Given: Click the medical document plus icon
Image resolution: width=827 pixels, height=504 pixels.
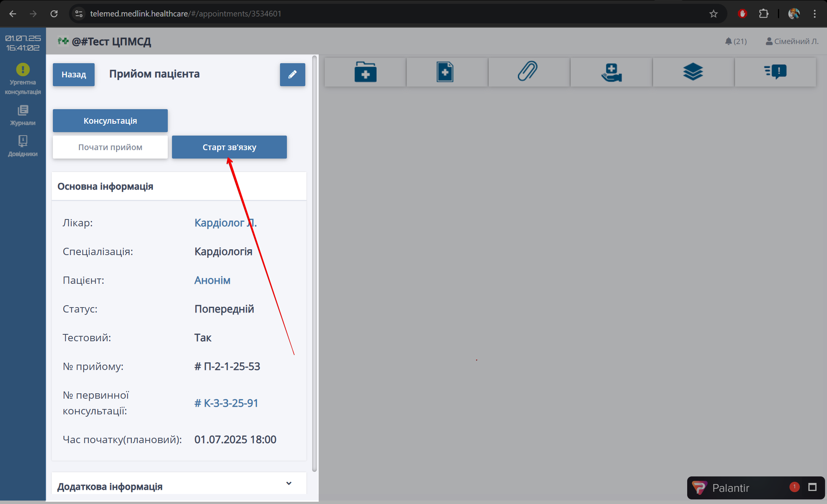Looking at the screenshot, I should click(x=445, y=72).
